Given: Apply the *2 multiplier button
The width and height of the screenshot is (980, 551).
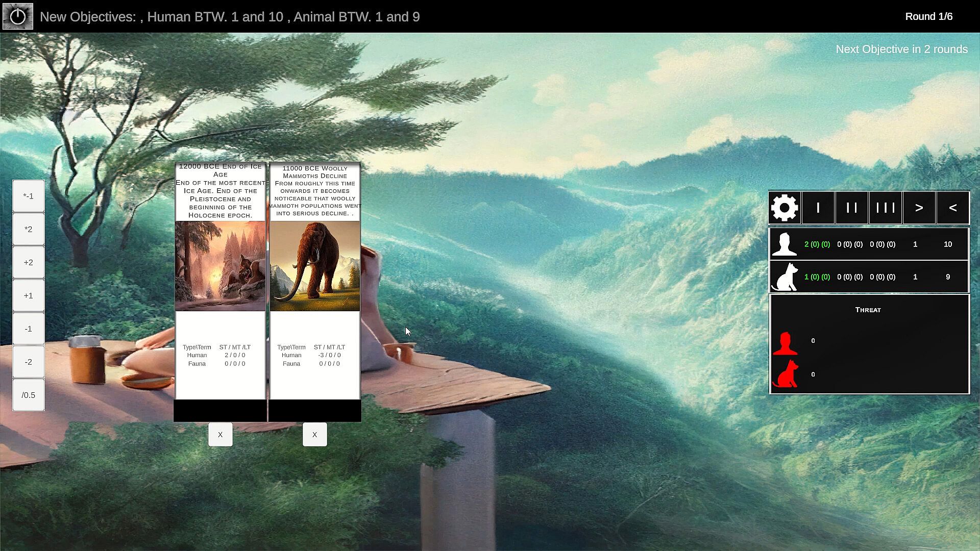Looking at the screenshot, I should click(29, 229).
